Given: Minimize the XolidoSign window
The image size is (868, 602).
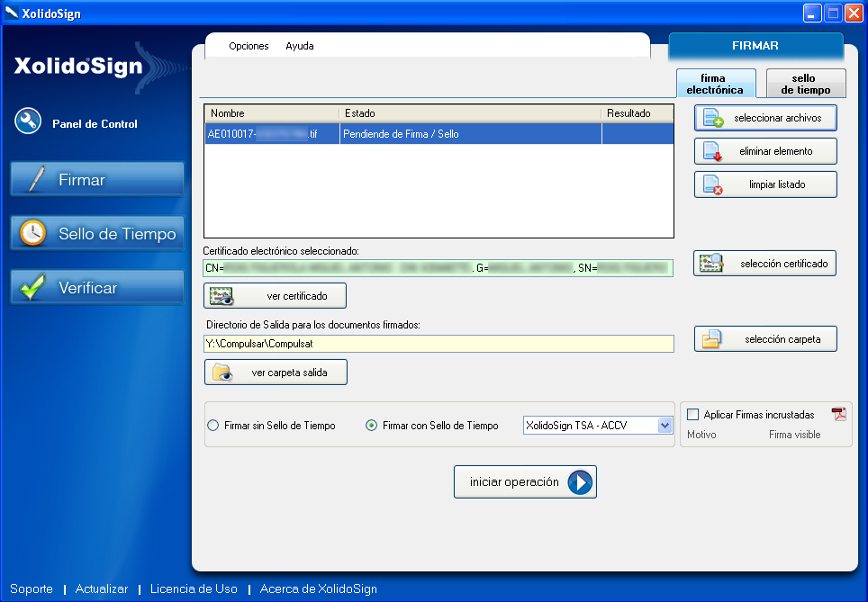Looking at the screenshot, I should (812, 13).
